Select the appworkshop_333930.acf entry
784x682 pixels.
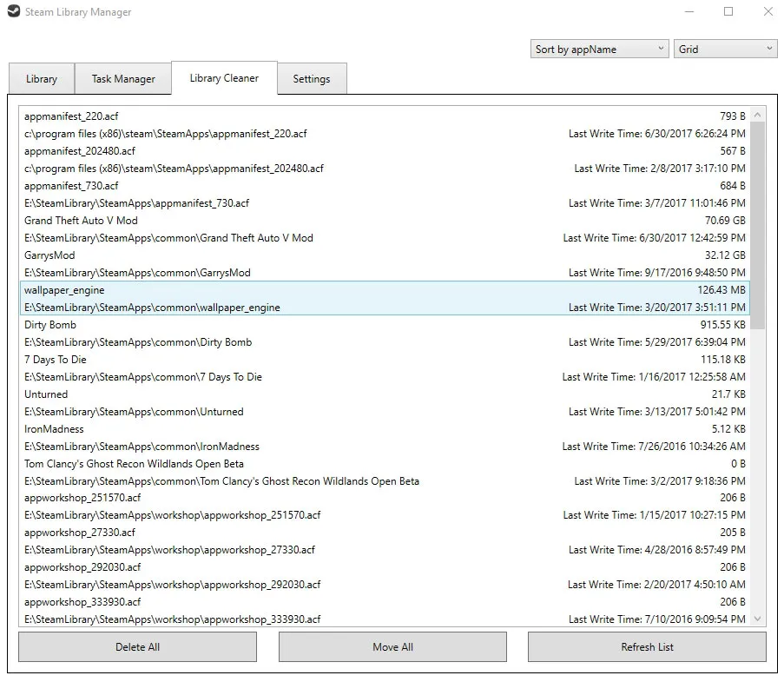82,602
